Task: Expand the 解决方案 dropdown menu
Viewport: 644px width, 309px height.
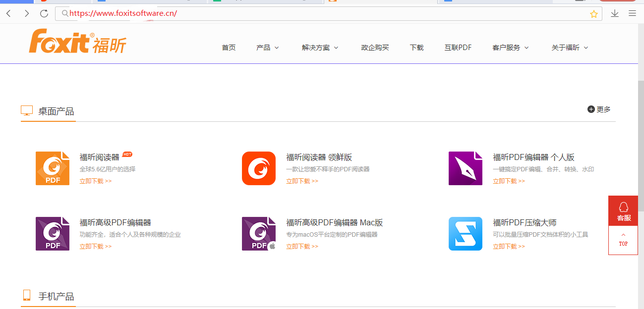Action: click(320, 48)
